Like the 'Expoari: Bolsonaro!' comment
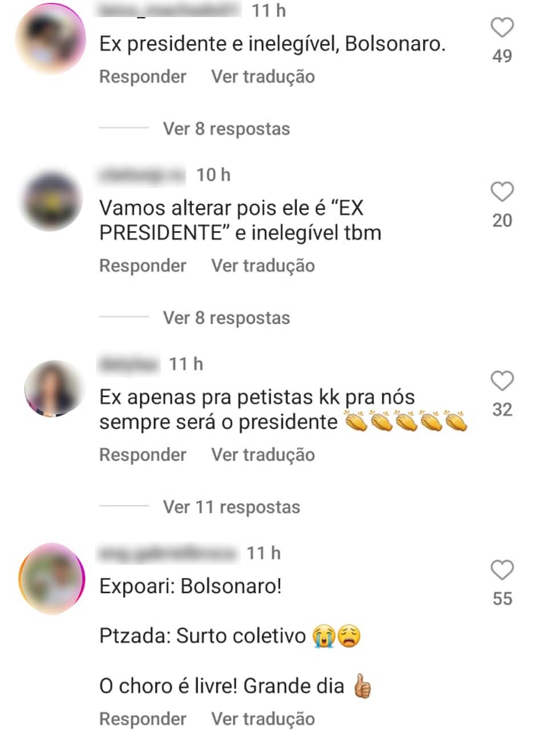Viewport: 548px width, 756px height. point(502,570)
